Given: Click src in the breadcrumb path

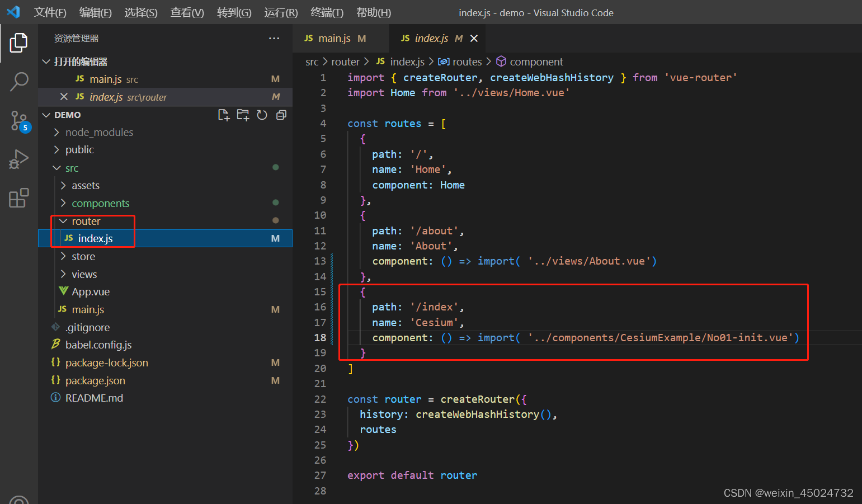Looking at the screenshot, I should coord(312,62).
